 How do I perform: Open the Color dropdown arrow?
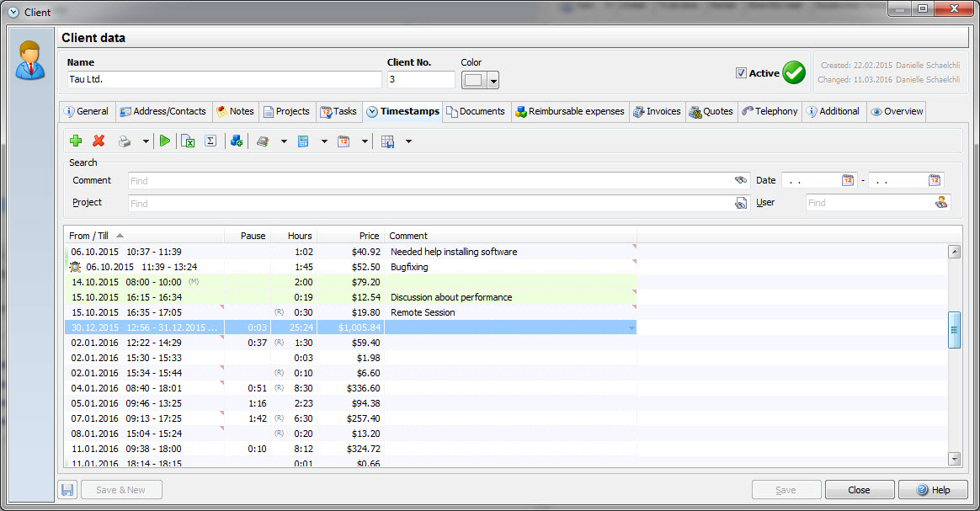(493, 81)
